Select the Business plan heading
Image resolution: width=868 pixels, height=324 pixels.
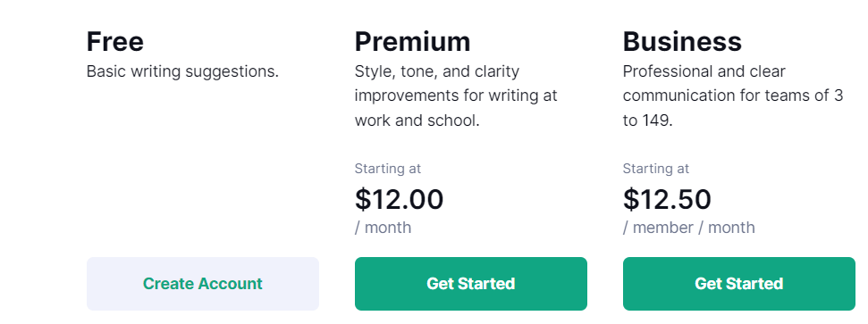pyautogui.click(x=682, y=41)
